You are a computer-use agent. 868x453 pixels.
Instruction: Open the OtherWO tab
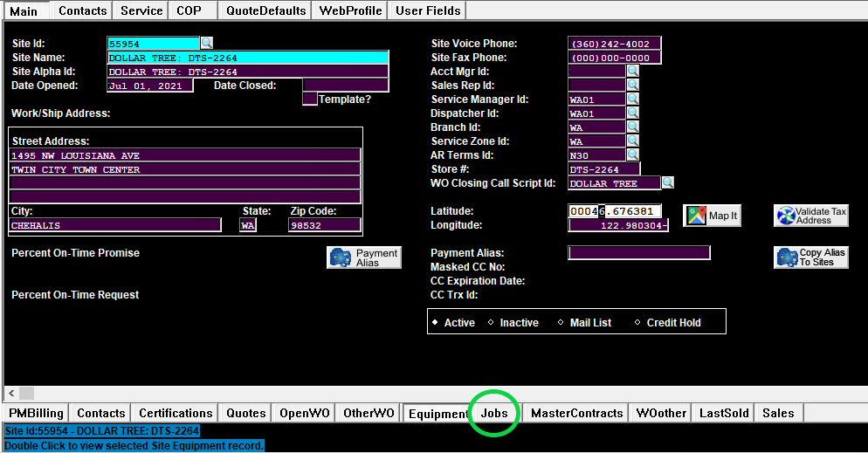click(369, 413)
